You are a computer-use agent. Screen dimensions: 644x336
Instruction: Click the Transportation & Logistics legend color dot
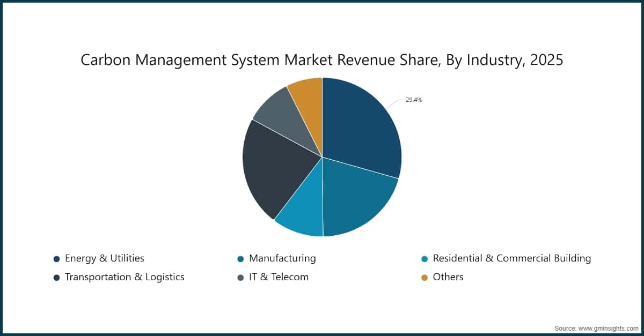pos(56,278)
